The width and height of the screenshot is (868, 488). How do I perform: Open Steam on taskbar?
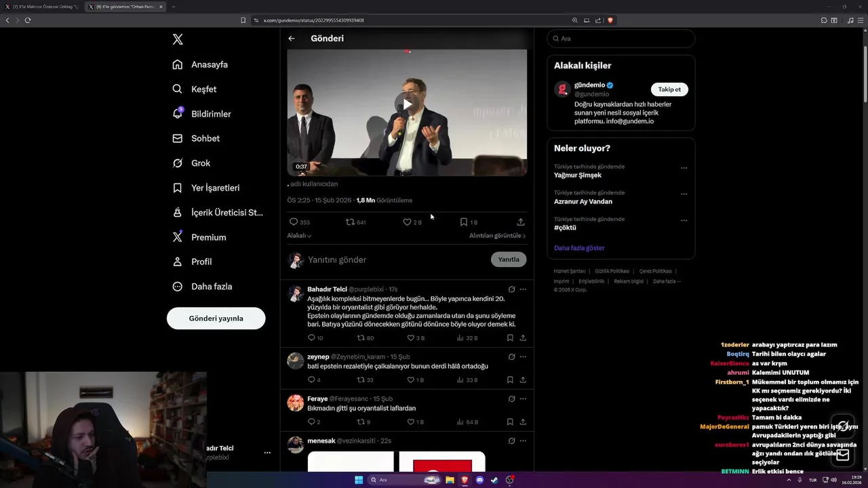[x=494, y=480]
